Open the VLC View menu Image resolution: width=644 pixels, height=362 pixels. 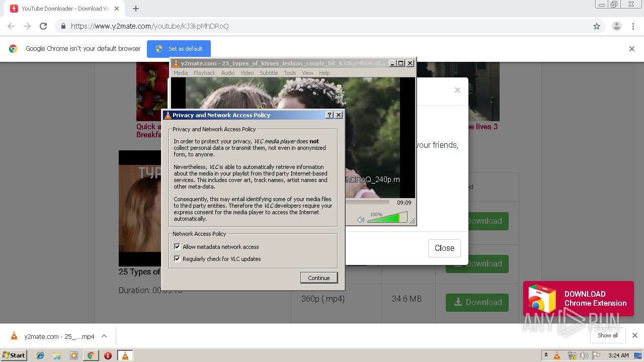(307, 73)
